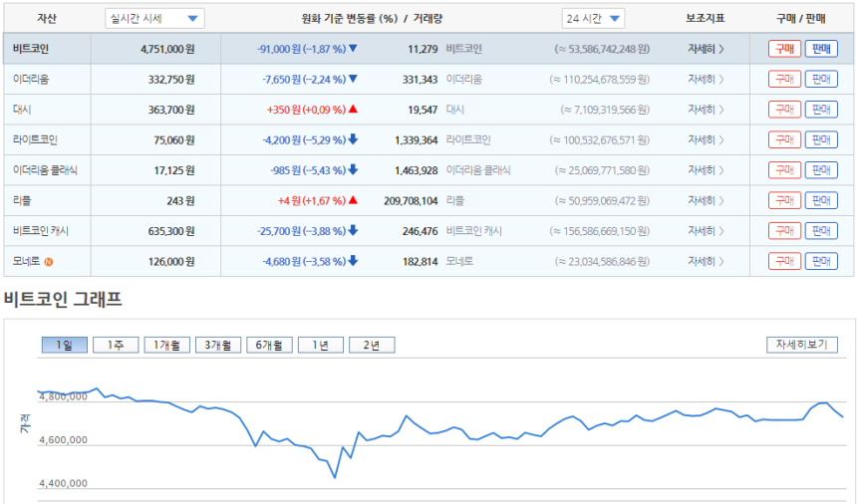Click the 보조지표 column header
The width and height of the screenshot is (857, 504).
coord(706,18)
